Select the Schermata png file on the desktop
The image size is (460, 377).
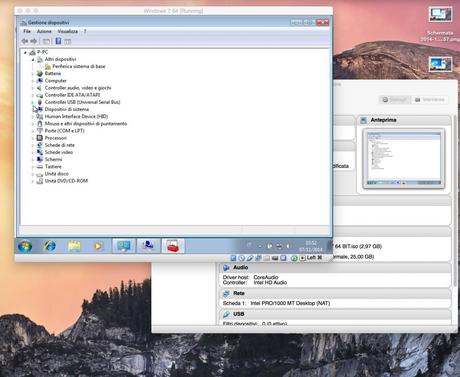point(440,24)
